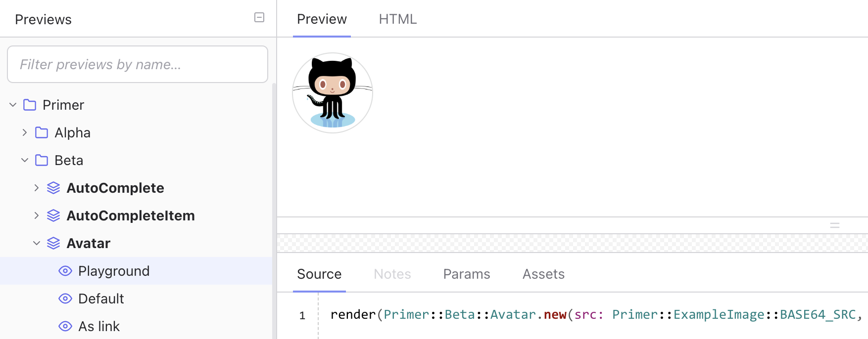Click line number 1 in the gutter
The height and width of the screenshot is (339, 868).
coord(302,316)
